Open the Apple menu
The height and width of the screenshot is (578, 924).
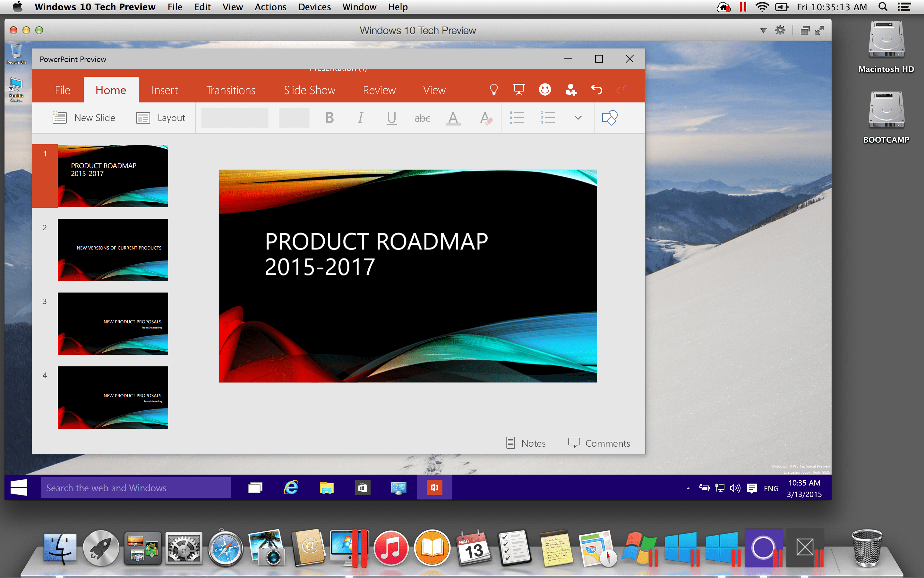[x=17, y=7]
